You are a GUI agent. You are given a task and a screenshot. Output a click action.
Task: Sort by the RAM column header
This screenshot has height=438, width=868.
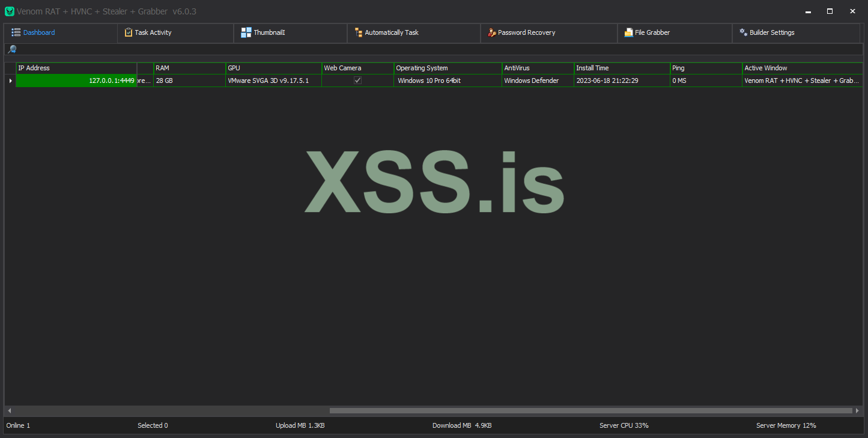(190, 68)
